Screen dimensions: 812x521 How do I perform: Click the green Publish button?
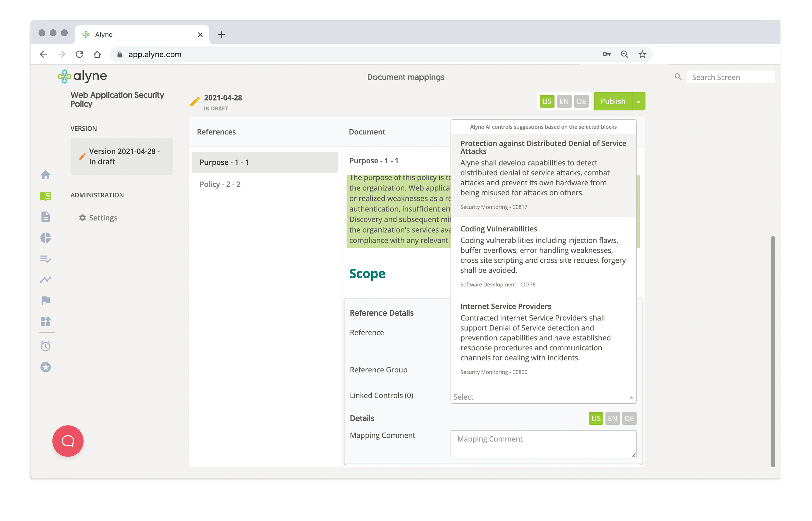click(613, 102)
